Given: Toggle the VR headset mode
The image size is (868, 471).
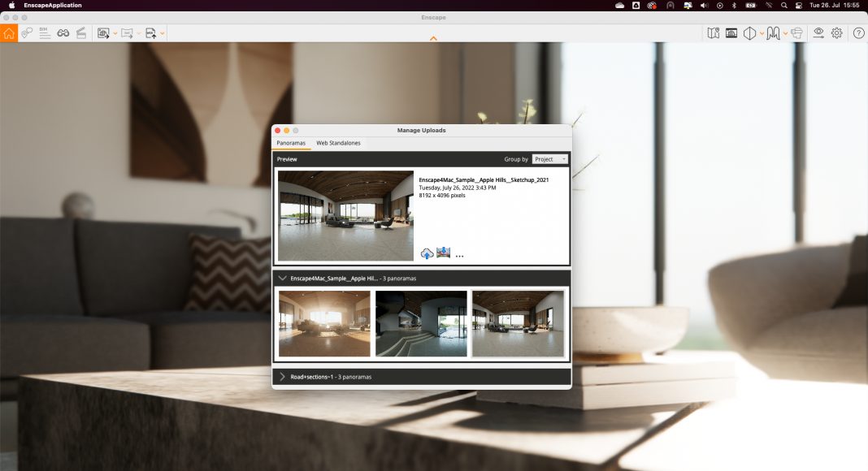Looking at the screenshot, I should click(x=796, y=33).
